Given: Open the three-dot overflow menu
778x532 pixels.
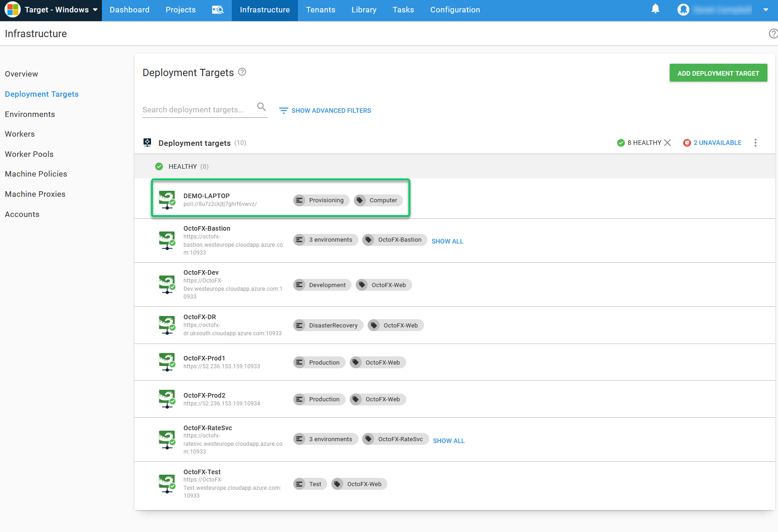Looking at the screenshot, I should point(755,143).
